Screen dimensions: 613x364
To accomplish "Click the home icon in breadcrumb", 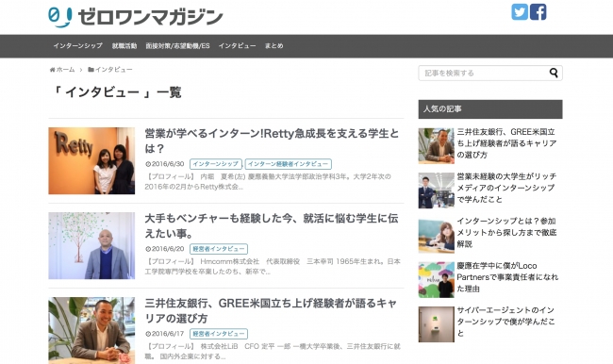I will click(x=52, y=70).
